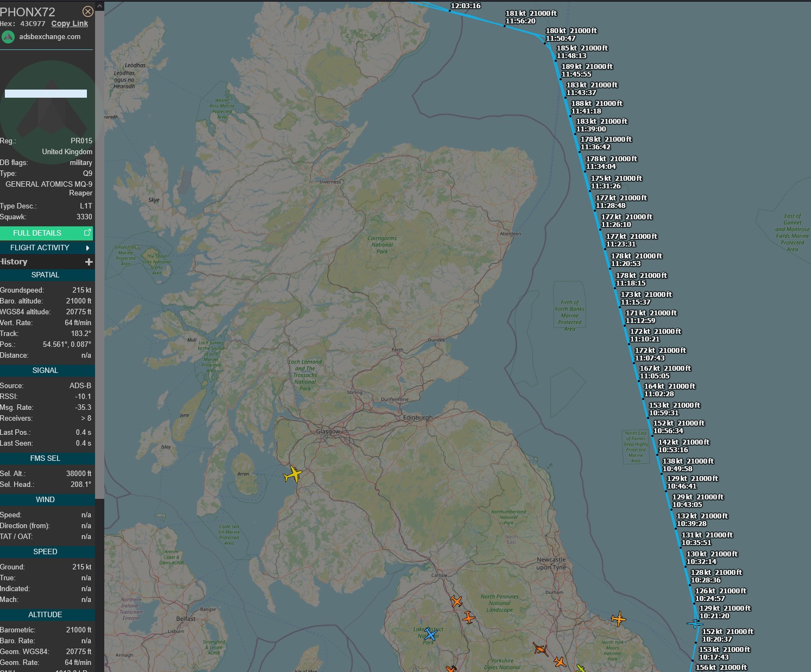The height and width of the screenshot is (672, 811).
Task: Click the hex code 43C977
Action: click(x=33, y=24)
